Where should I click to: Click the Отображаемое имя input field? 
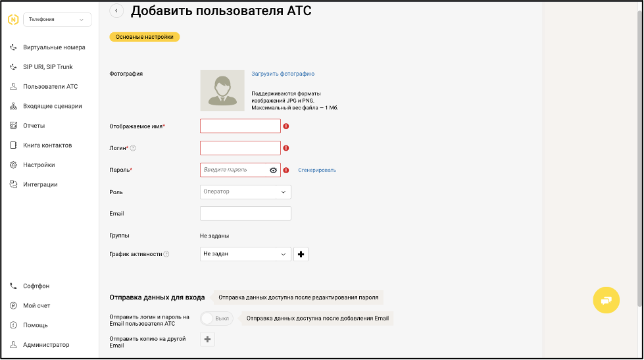pos(240,126)
